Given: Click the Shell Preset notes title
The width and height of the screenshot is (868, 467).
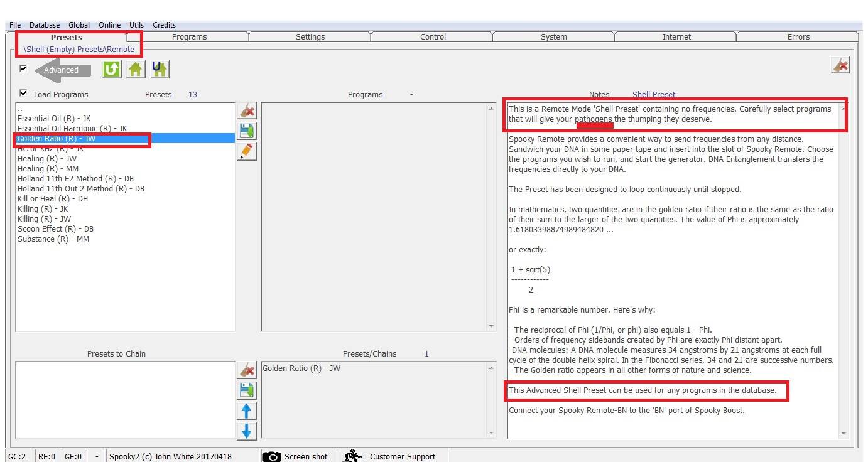Looking at the screenshot, I should pos(654,94).
